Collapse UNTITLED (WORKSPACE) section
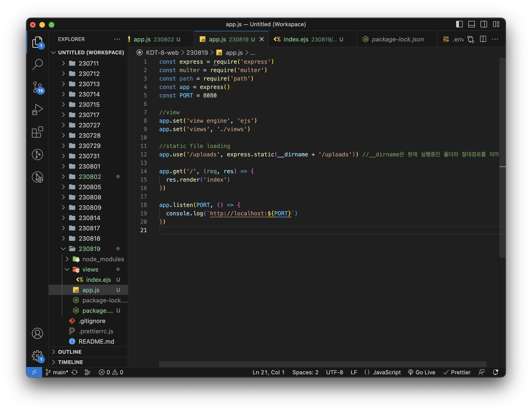532x412 pixels. [x=88, y=53]
